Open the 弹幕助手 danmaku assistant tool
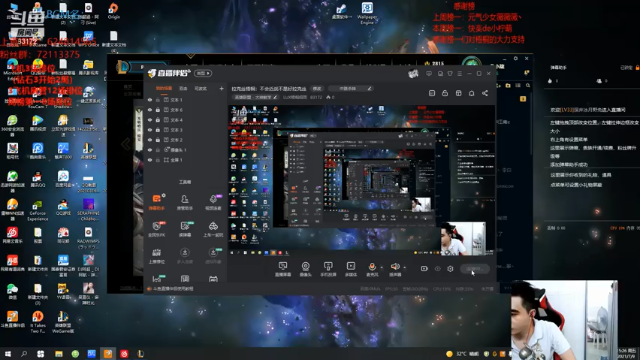The image size is (640, 360). [x=157, y=202]
